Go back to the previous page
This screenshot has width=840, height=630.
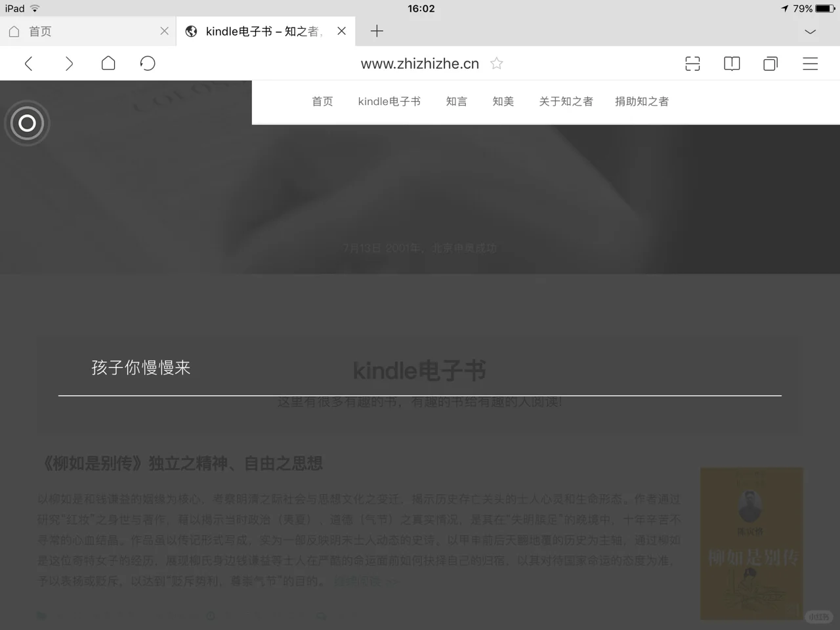click(29, 64)
